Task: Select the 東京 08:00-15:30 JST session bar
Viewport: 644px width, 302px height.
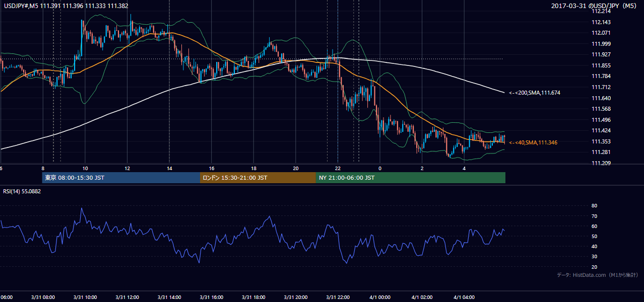Action: (x=121, y=178)
